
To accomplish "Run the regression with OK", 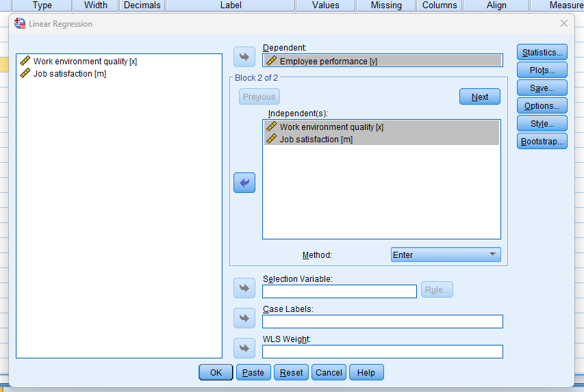I will point(216,373).
